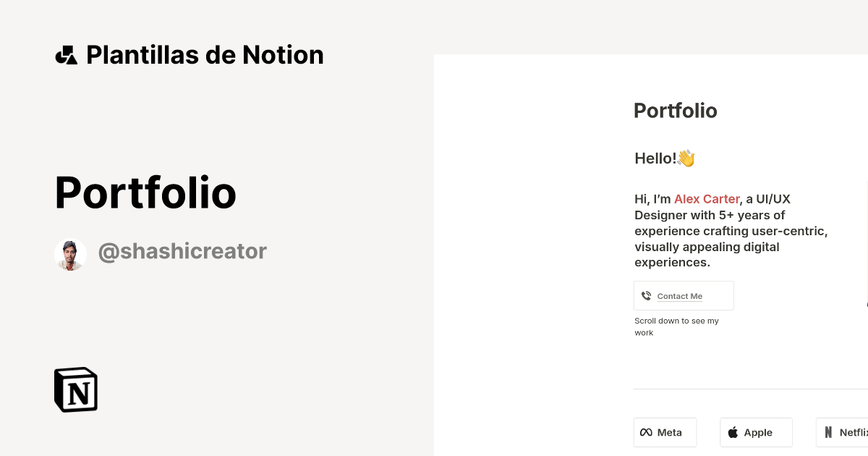Click the Notion N logo below the title
868x456 pixels.
(x=75, y=389)
